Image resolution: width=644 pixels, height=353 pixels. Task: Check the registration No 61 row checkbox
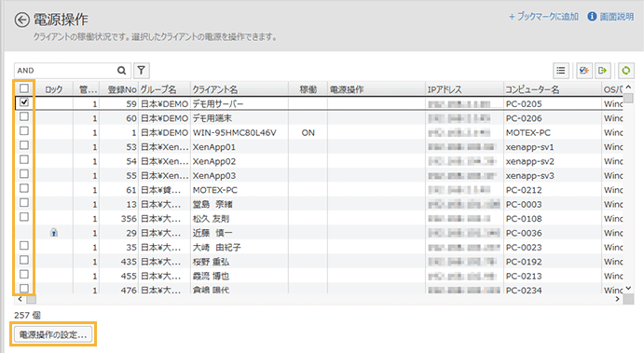click(x=24, y=188)
